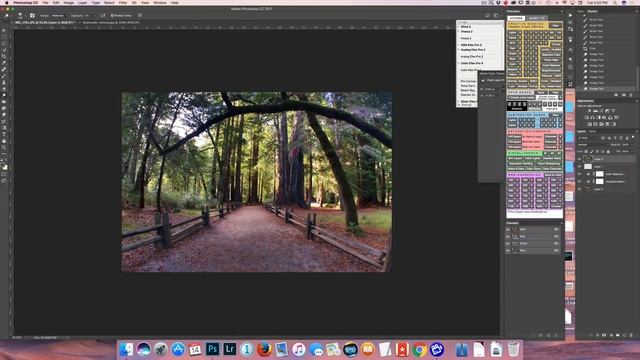This screenshot has width=640, height=360.
Task: Click the Photo Filter button in panel
Action: [551, 60]
